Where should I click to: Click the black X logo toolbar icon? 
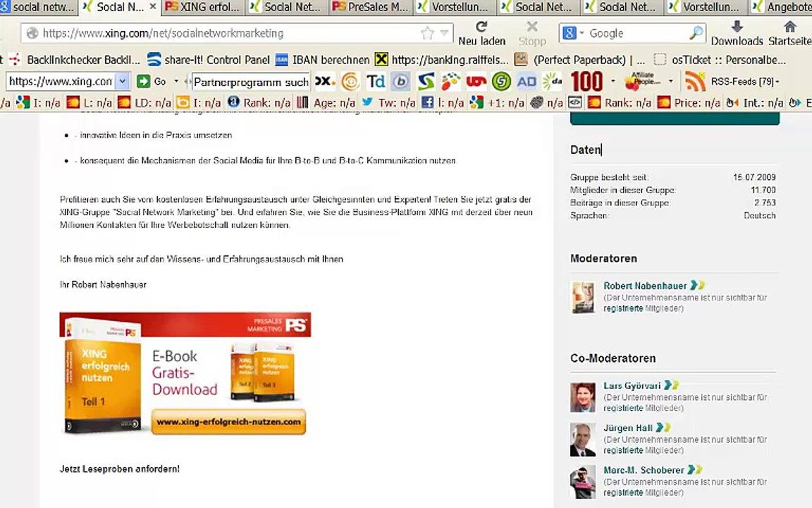point(325,81)
